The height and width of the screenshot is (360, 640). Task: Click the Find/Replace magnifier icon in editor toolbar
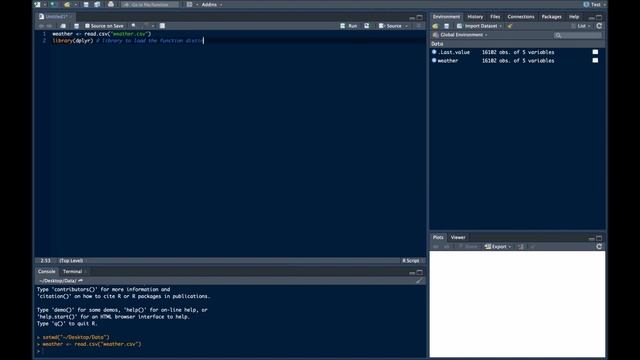133,26
